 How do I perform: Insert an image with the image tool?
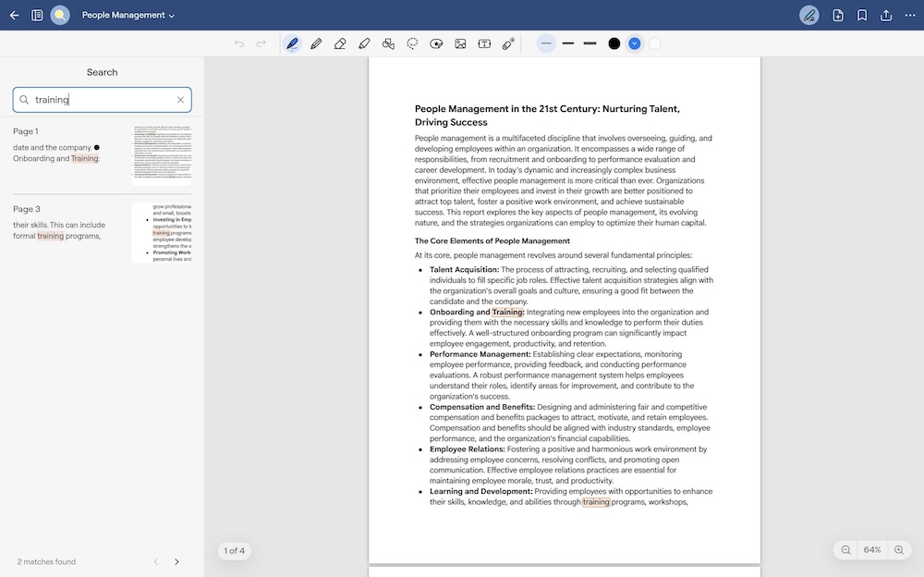pos(460,43)
